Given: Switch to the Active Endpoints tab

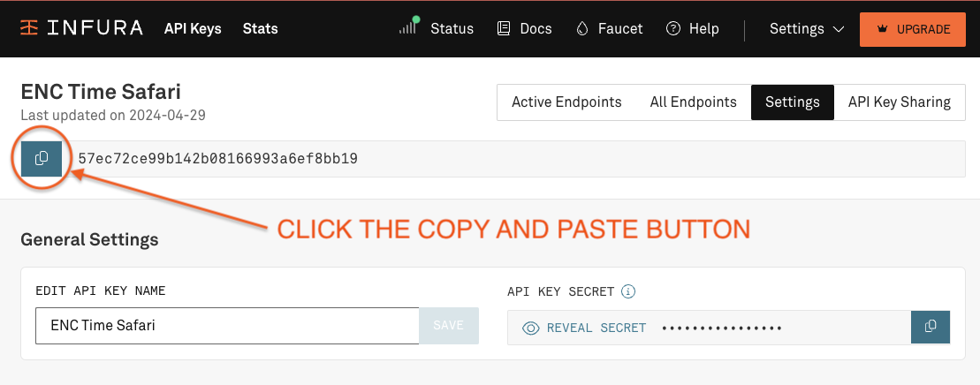Looking at the screenshot, I should (566, 102).
